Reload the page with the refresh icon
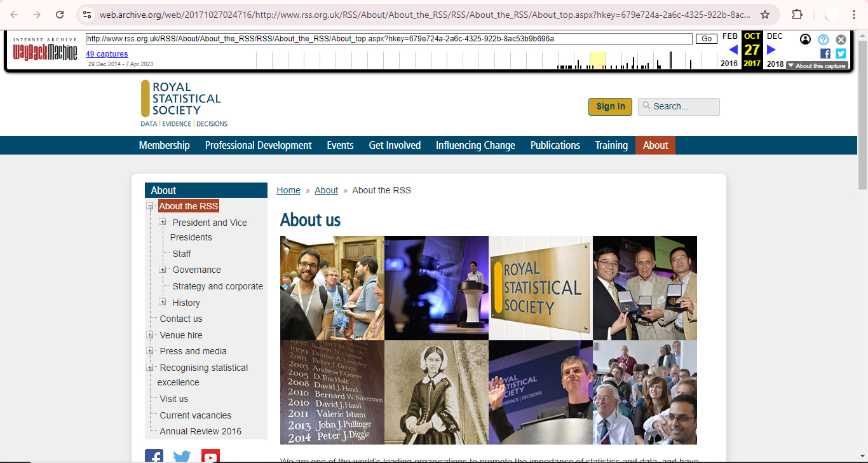 click(x=60, y=15)
